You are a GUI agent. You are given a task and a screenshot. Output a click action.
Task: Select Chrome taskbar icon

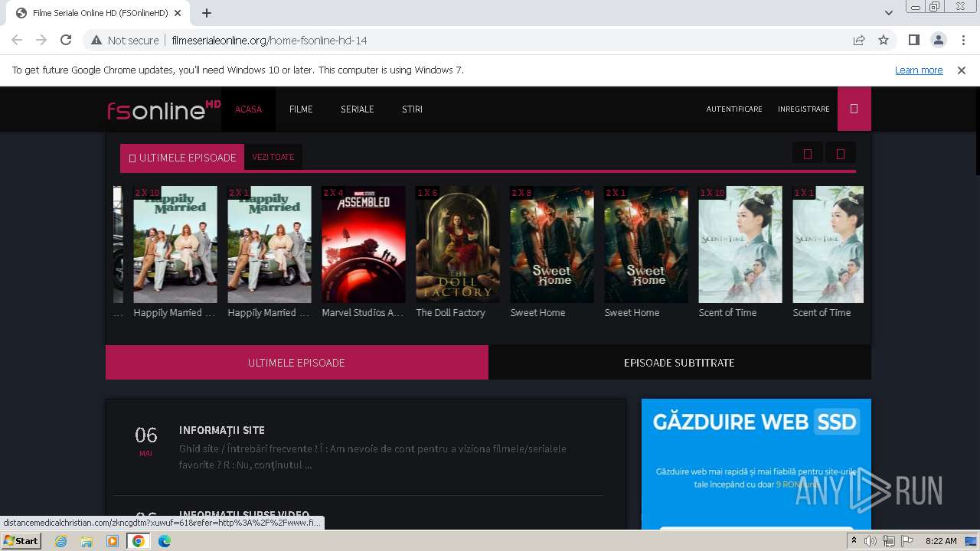tap(139, 541)
